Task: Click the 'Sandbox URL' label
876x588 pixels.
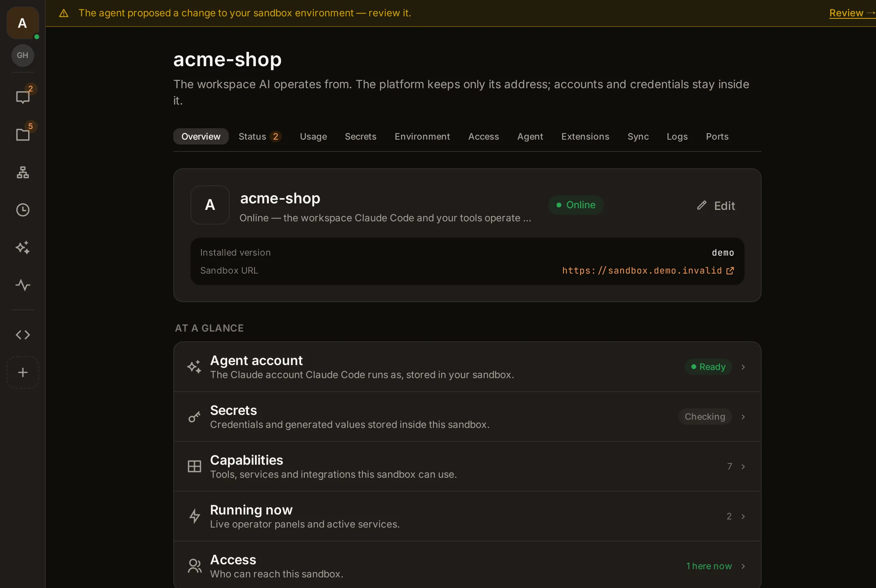Action: pyautogui.click(x=229, y=271)
